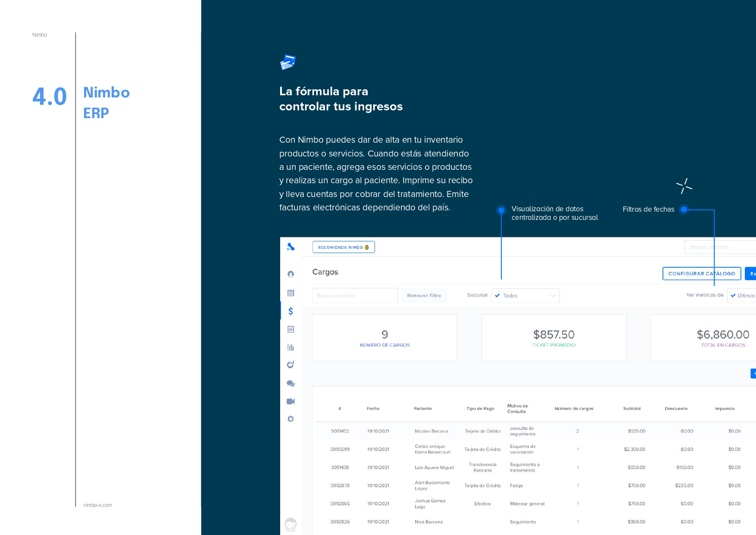Visit the nimbo-x.com link
The image size is (756, 535).
pyautogui.click(x=97, y=505)
